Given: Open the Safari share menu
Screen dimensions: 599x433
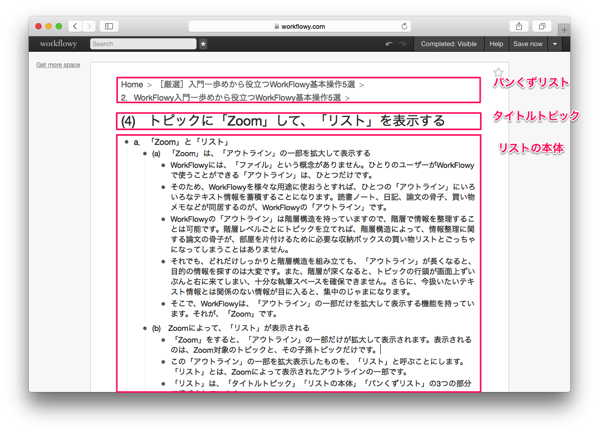Looking at the screenshot, I should [x=519, y=26].
